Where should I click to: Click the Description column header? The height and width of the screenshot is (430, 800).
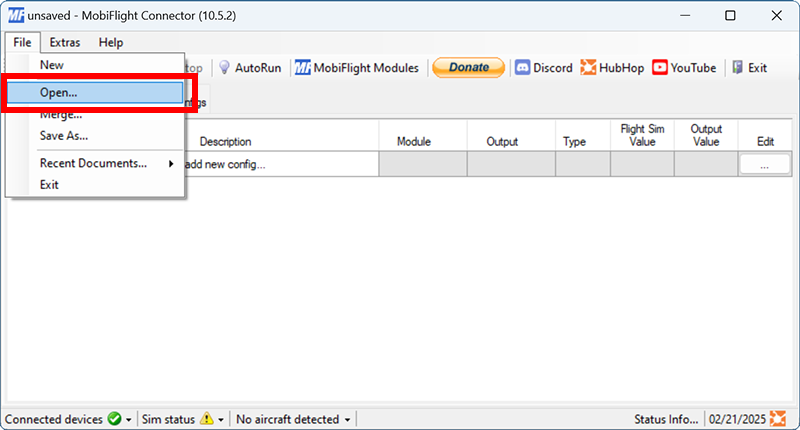coord(225,141)
